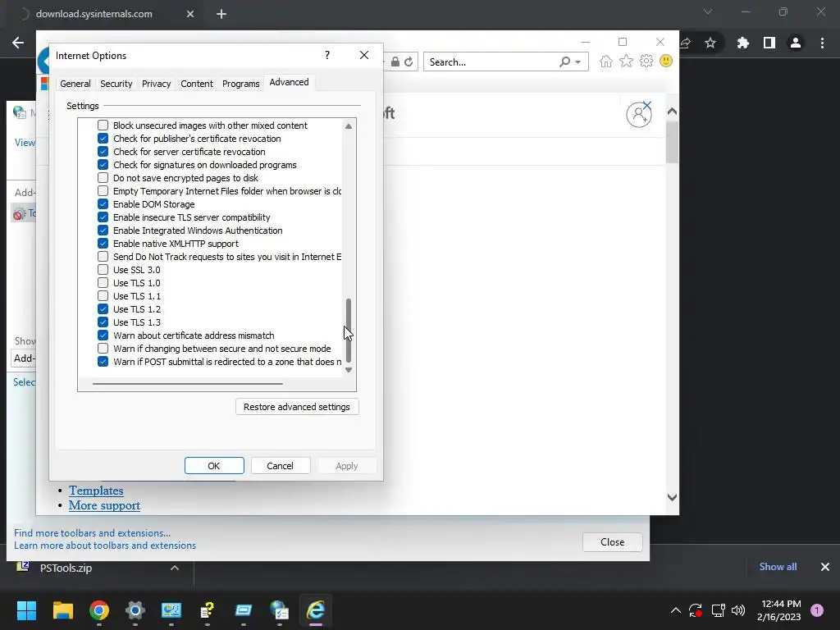Uncheck Use TLS 1.2
Screen dimensions: 840x630
pyautogui.click(x=103, y=309)
